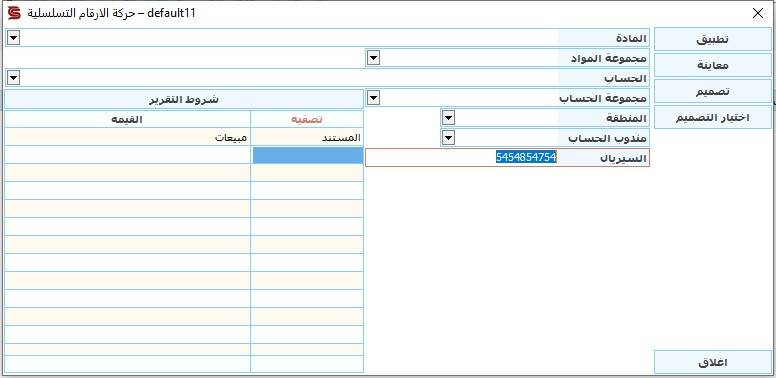Click the highlighted blue filter cell
Viewport: 776px width, 378px height.
click(308, 155)
